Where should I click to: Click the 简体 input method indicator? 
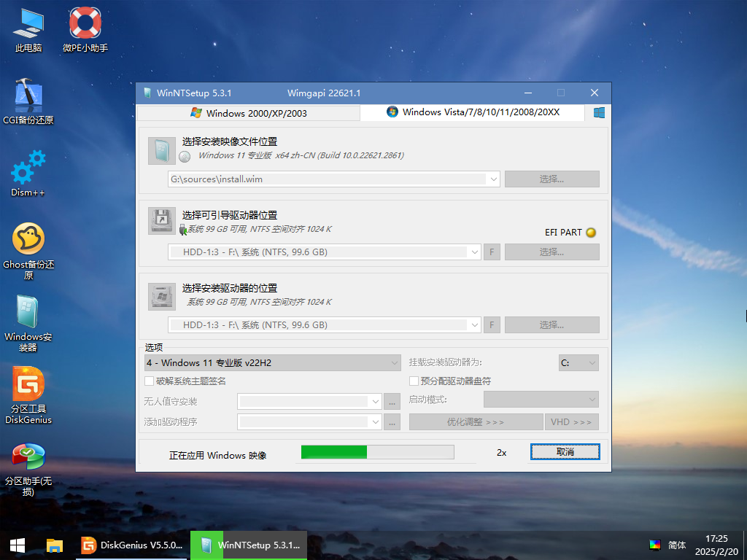click(x=677, y=545)
